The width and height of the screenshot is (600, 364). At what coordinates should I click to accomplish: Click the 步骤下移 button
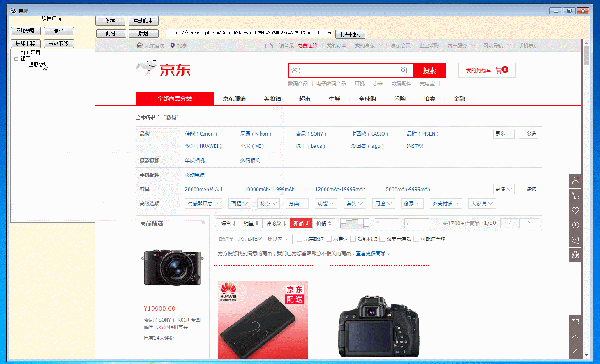coord(59,44)
